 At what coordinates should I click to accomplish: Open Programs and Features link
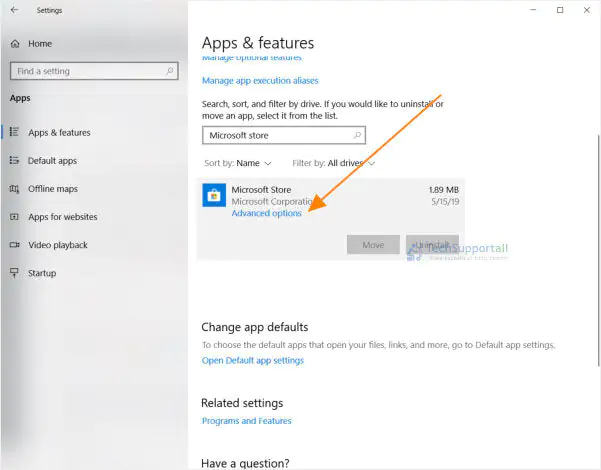coord(246,421)
